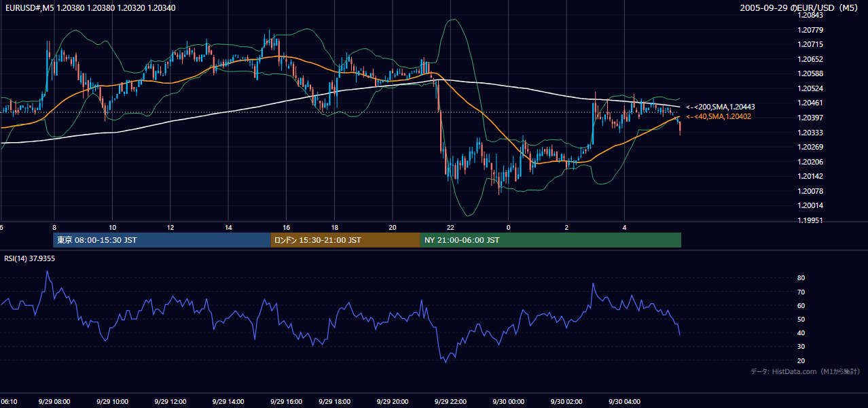Click the 9/29 18:00 time label

click(334, 401)
